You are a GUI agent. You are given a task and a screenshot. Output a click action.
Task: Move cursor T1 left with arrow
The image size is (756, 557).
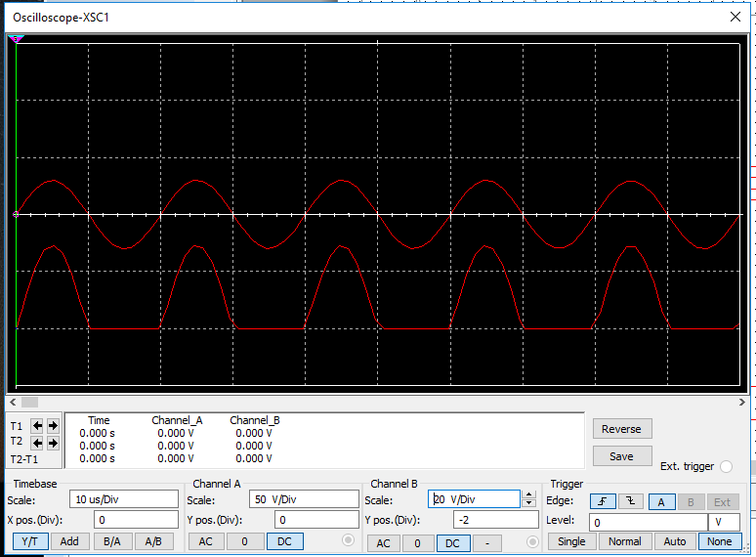click(x=37, y=426)
